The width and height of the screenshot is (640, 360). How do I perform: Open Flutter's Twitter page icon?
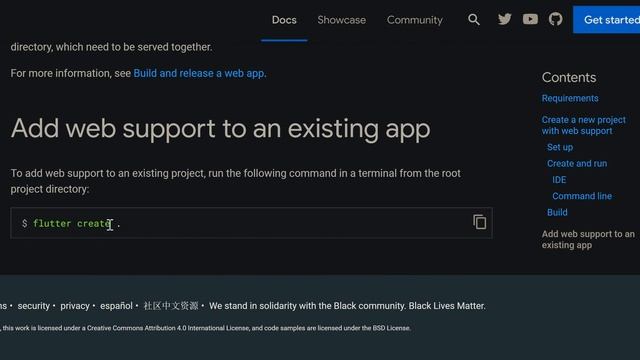(x=504, y=19)
